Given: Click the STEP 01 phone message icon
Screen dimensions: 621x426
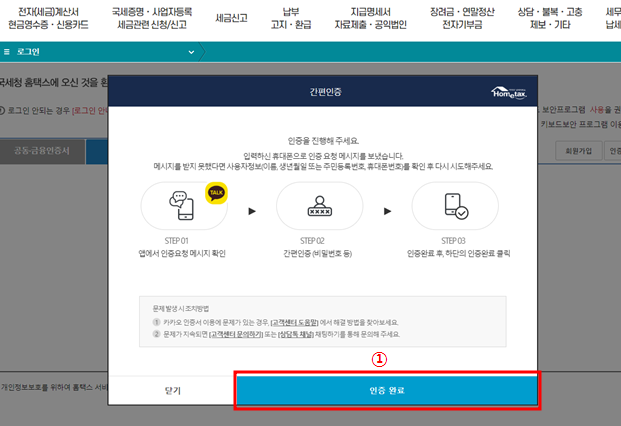Looking at the screenshot, I should coord(181,205).
